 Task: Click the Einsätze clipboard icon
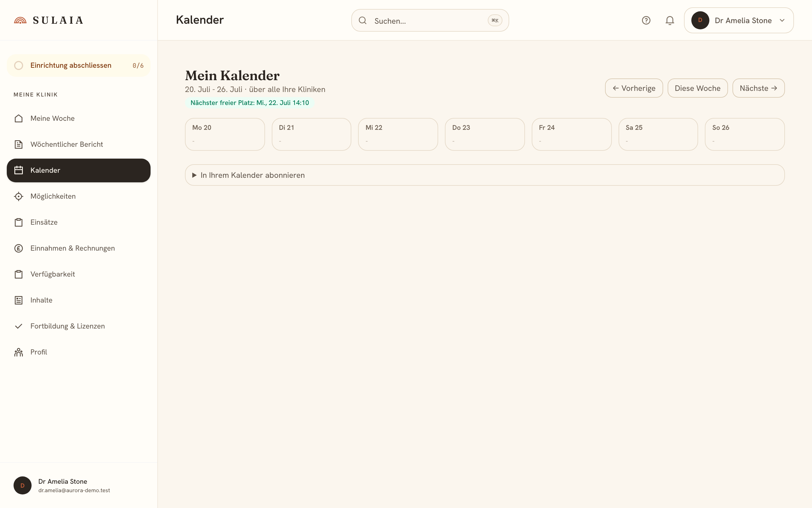[19, 222]
